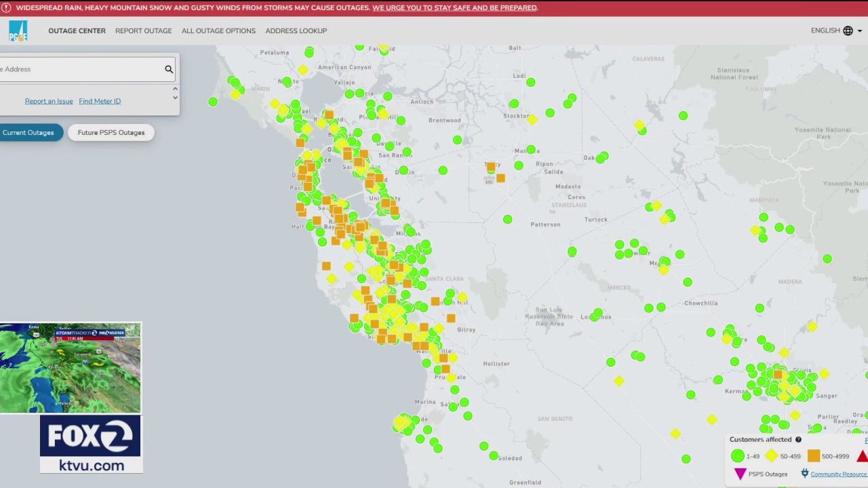Open WE URGE YOU TO STAY SAFE link
Image resolution: width=868 pixels, height=488 pixels.
[454, 7]
